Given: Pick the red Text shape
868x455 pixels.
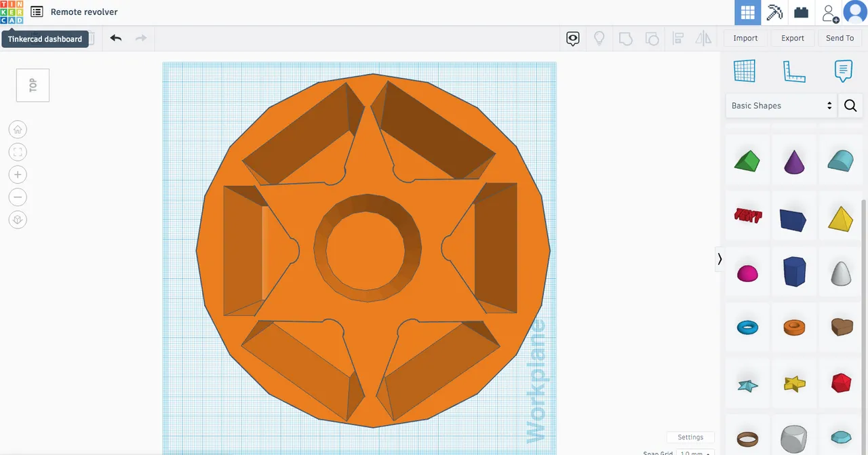Looking at the screenshot, I should 747,216.
